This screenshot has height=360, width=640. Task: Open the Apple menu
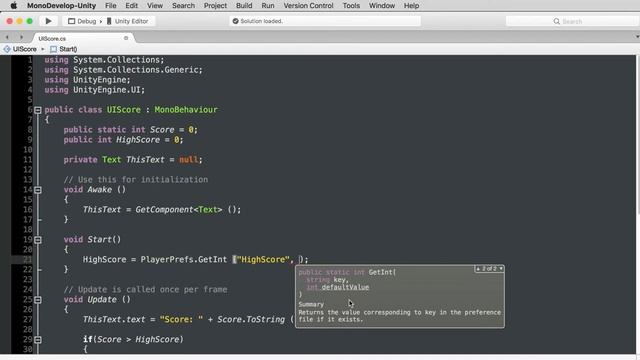point(13,6)
